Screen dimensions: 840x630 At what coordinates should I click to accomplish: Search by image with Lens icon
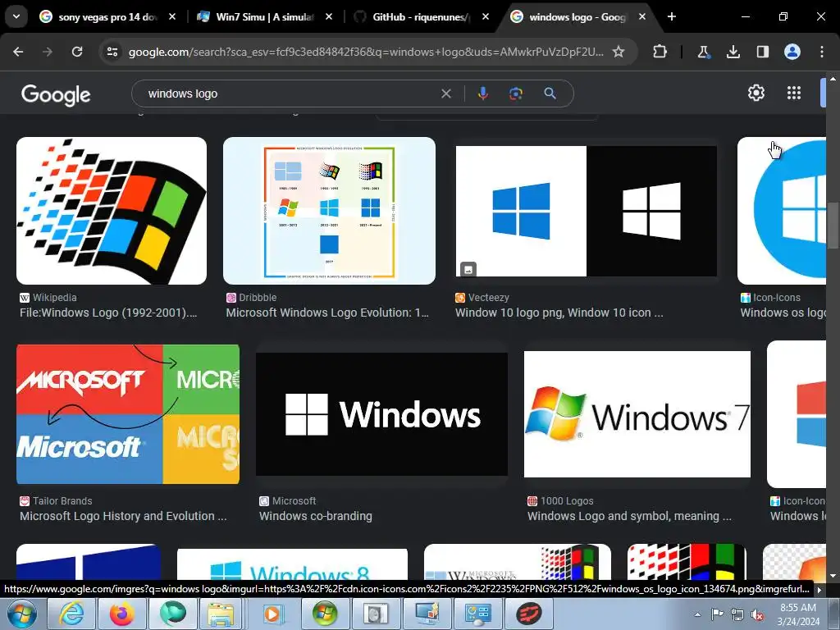pyautogui.click(x=515, y=94)
